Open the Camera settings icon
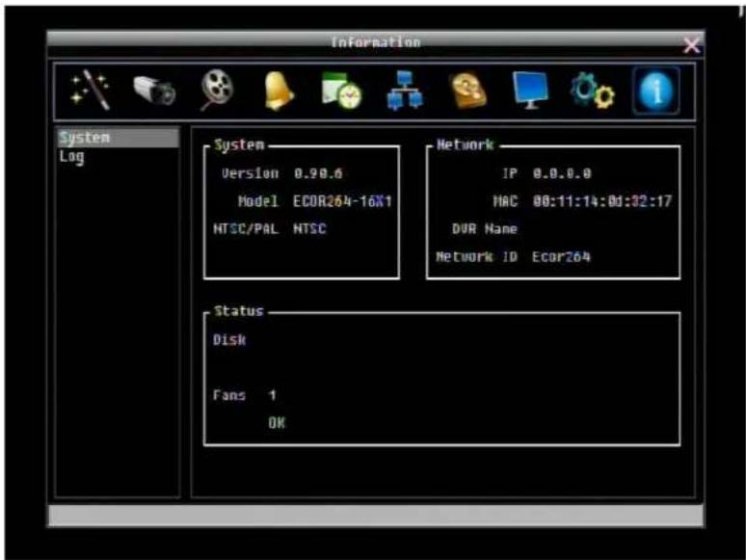This screenshot has height=560, width=746. 153,90
